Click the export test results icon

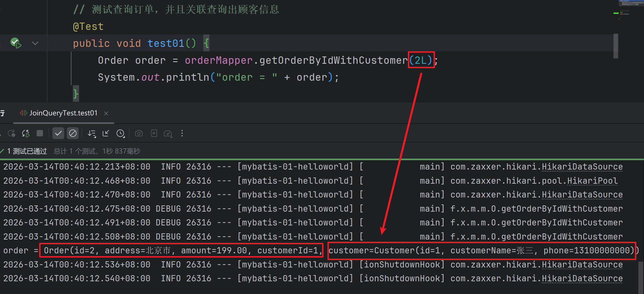[x=153, y=133]
